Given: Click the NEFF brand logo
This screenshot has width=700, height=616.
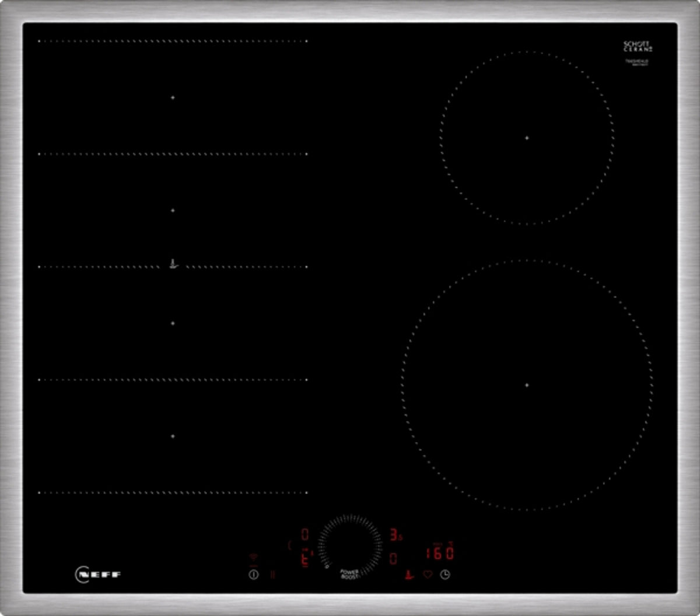Looking at the screenshot, I should (98, 574).
